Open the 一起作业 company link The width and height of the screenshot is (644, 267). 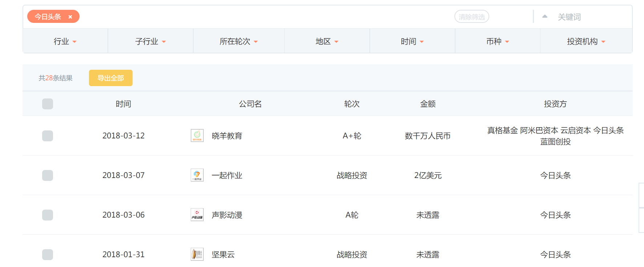pos(227,175)
